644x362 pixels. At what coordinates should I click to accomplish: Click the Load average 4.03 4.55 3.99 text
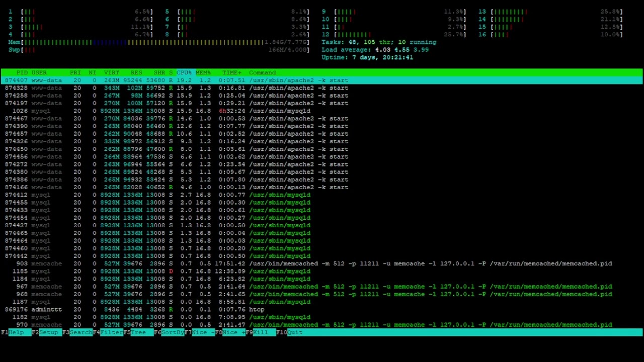pos(375,50)
